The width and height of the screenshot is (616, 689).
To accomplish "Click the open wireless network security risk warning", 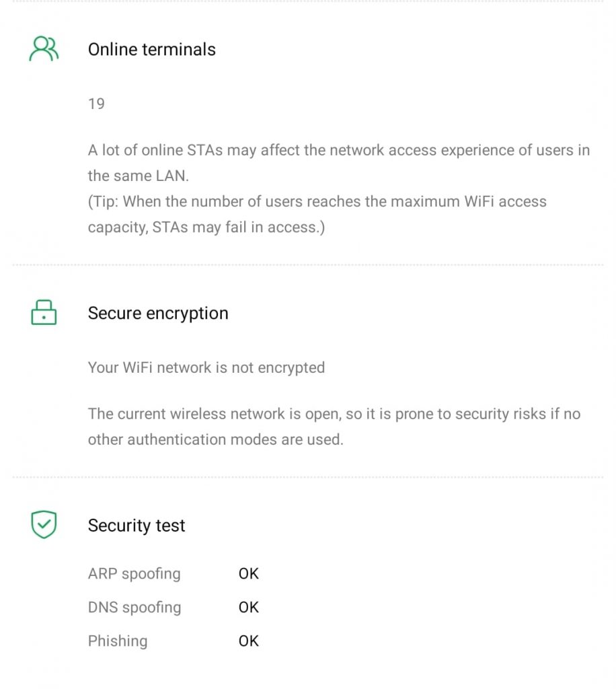I will tap(334, 427).
